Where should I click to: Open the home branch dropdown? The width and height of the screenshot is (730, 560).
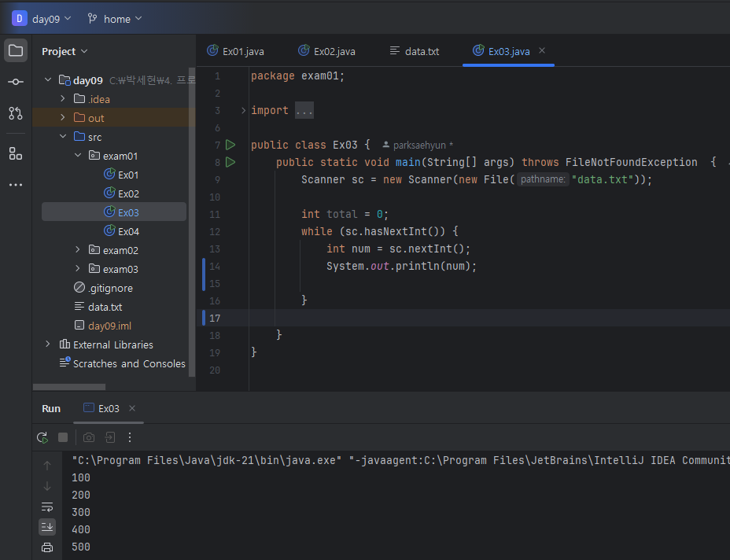click(115, 19)
